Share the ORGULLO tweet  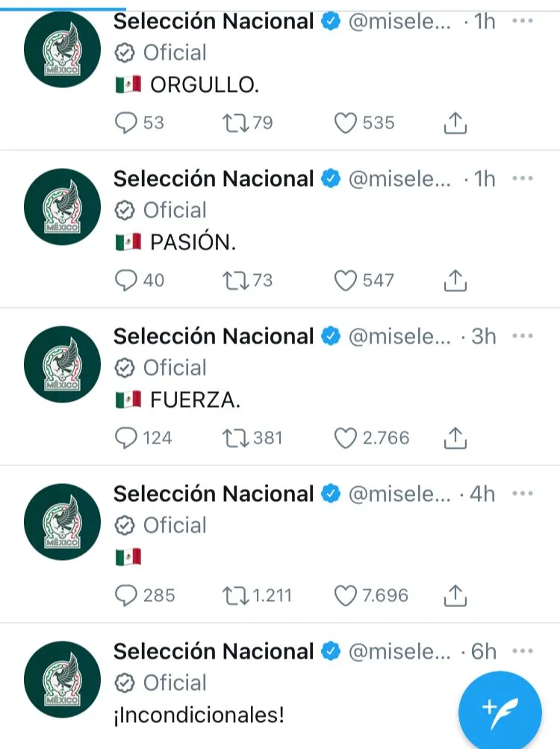(x=455, y=122)
